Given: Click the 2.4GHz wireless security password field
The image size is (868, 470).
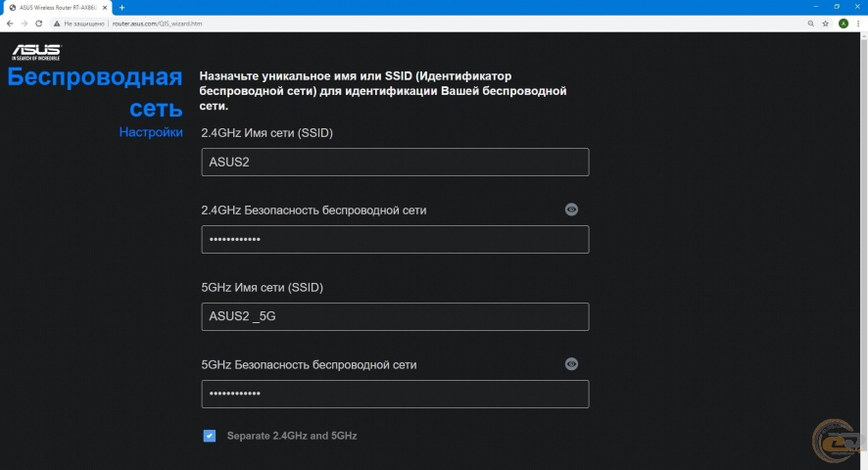Looking at the screenshot, I should (395, 239).
